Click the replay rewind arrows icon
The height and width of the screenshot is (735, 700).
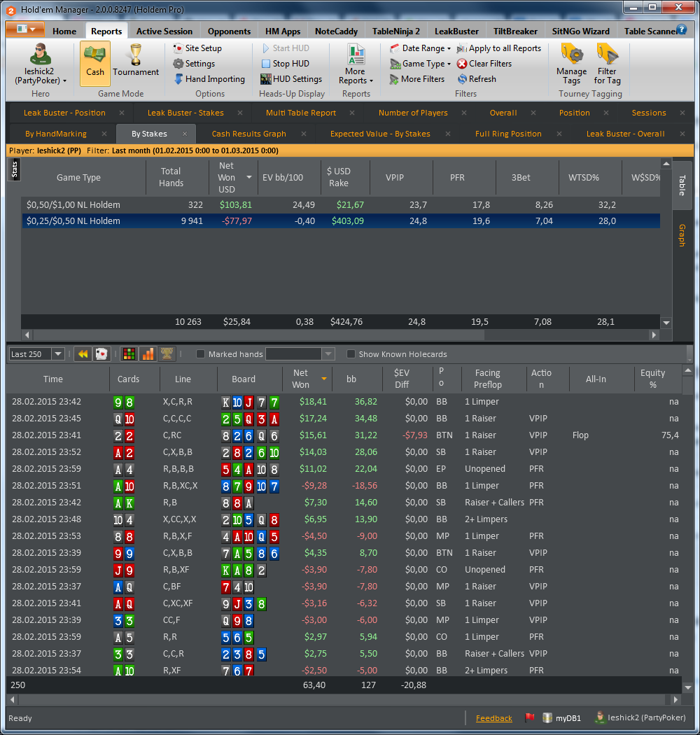click(x=83, y=354)
